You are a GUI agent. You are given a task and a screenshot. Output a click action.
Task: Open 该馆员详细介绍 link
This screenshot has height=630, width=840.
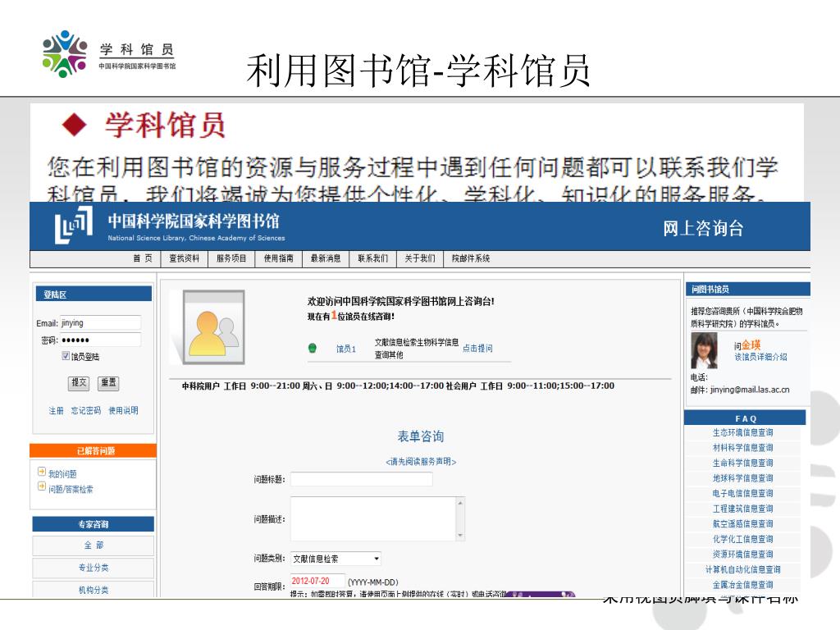point(760,357)
